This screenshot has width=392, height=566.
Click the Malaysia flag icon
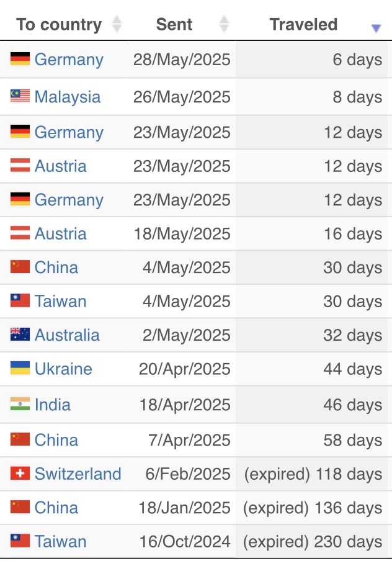(20, 96)
